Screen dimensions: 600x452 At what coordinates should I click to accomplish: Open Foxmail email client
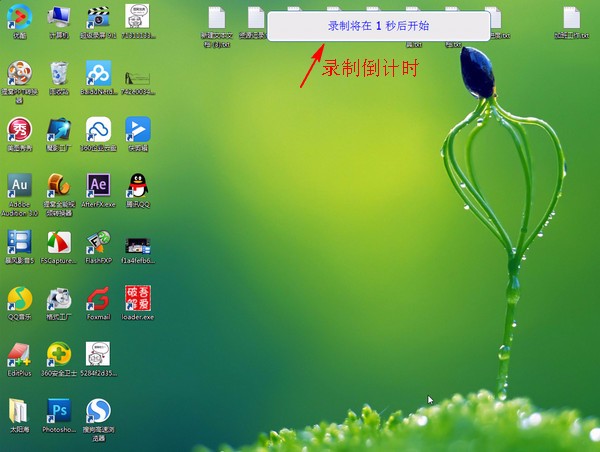[98, 303]
